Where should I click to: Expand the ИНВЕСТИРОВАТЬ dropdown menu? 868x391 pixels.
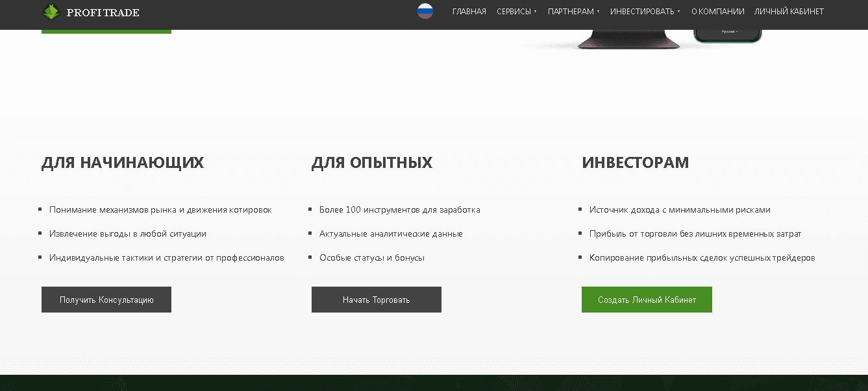(645, 12)
